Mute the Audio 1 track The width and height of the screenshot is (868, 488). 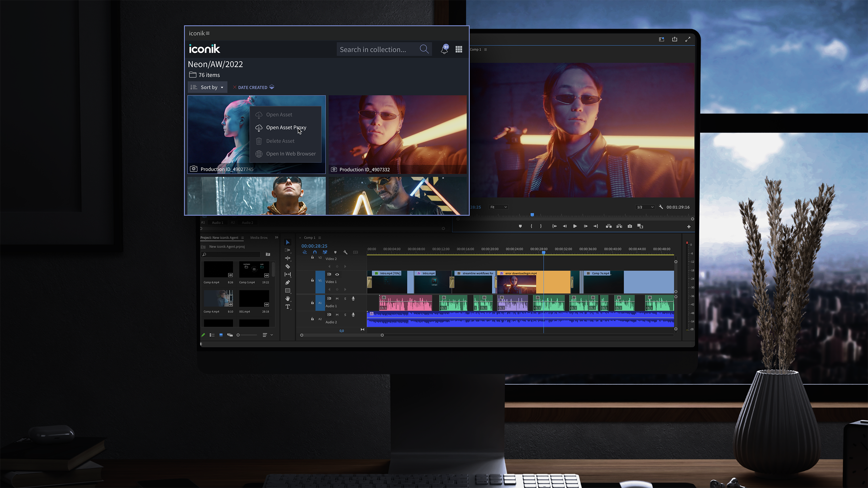tap(337, 299)
